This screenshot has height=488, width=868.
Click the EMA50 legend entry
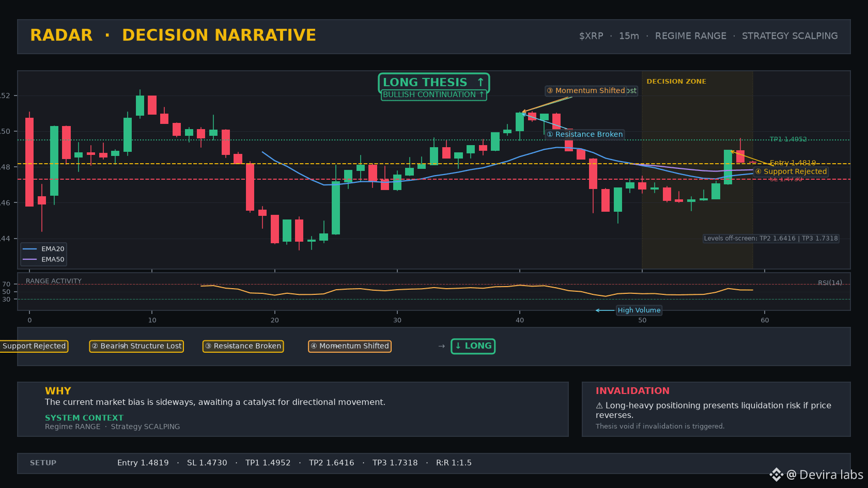pos(44,260)
